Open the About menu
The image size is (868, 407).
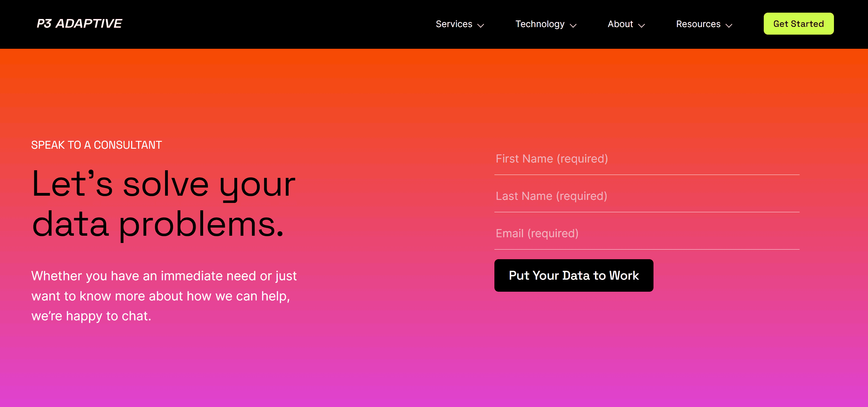[x=626, y=24]
